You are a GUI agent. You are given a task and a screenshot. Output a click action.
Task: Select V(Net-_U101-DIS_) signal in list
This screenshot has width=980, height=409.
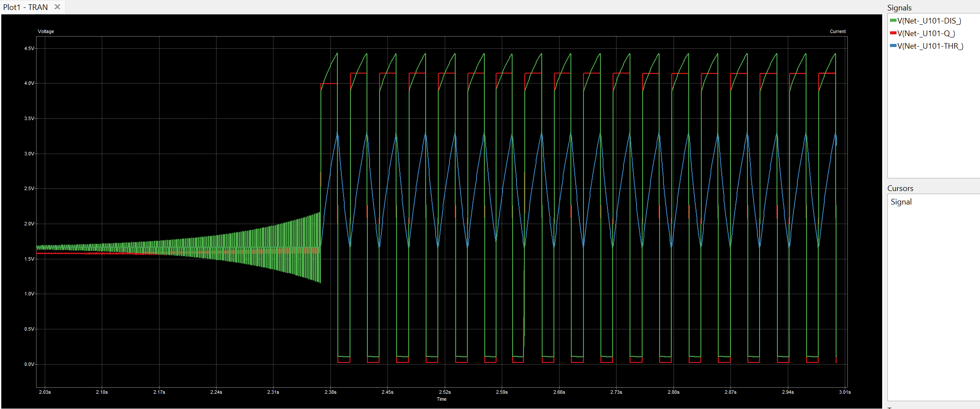(x=929, y=21)
